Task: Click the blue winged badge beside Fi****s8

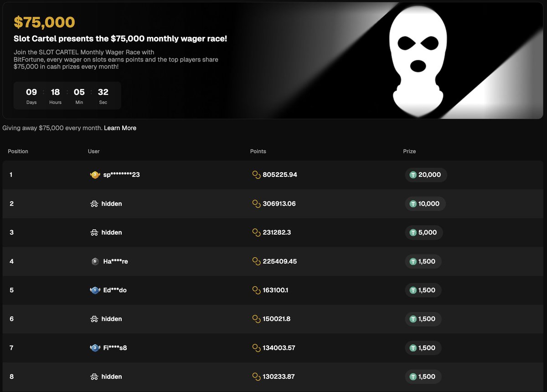Action: click(x=95, y=348)
